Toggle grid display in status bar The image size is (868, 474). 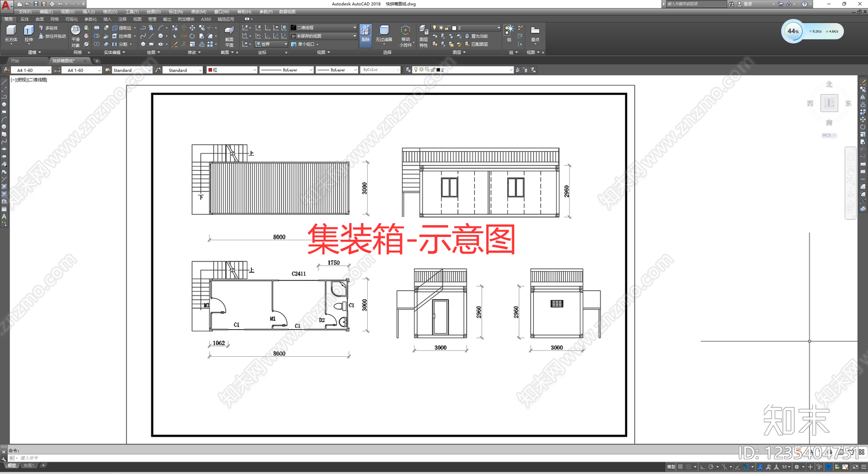[x=680, y=466]
